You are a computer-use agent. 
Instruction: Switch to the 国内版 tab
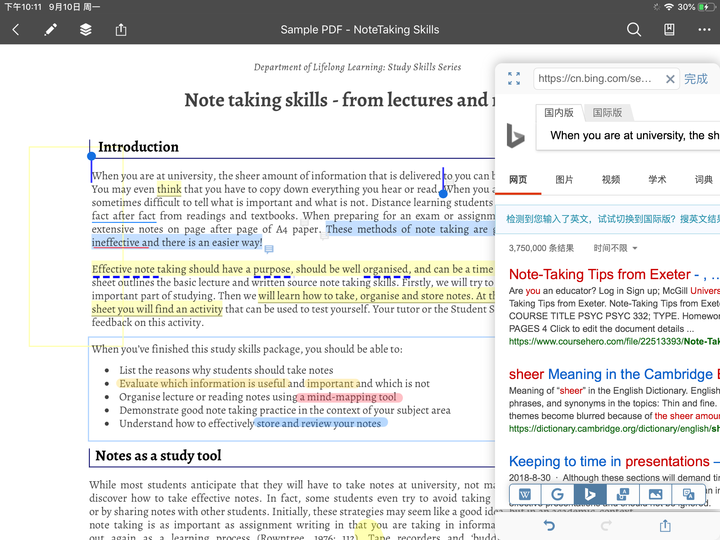click(559, 112)
